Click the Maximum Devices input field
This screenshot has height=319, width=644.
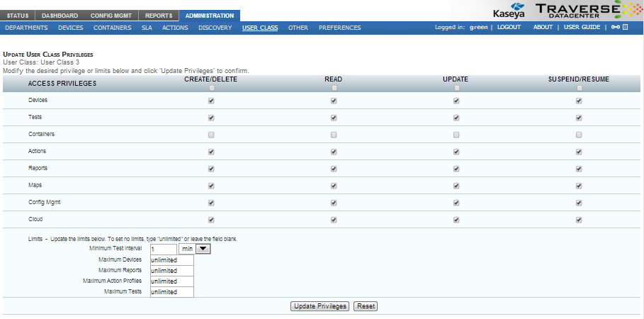point(171,260)
